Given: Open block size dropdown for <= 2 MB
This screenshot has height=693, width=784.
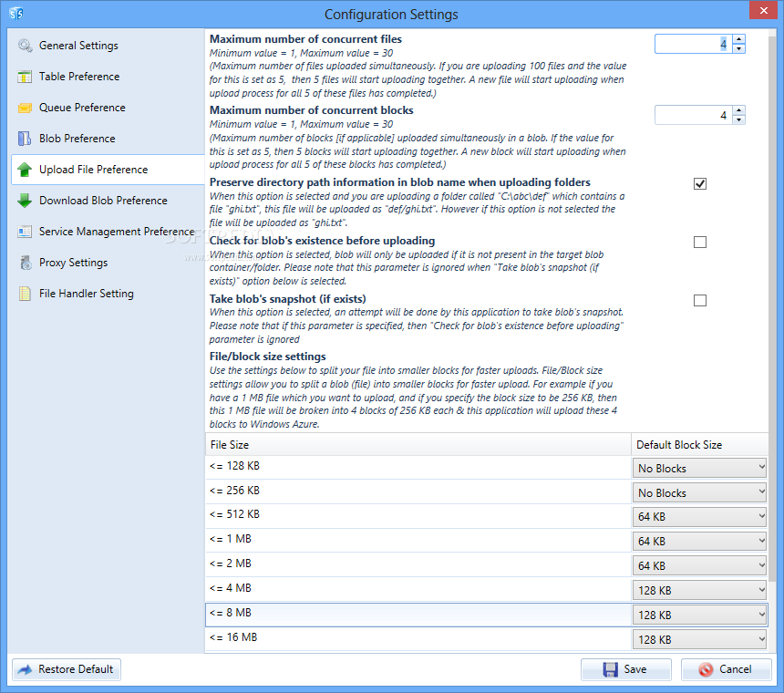Looking at the screenshot, I should (699, 565).
